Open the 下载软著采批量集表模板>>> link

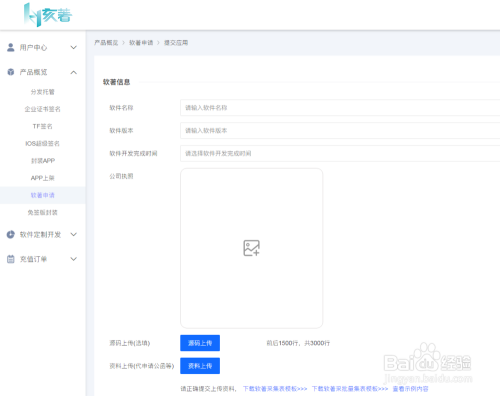(x=350, y=389)
